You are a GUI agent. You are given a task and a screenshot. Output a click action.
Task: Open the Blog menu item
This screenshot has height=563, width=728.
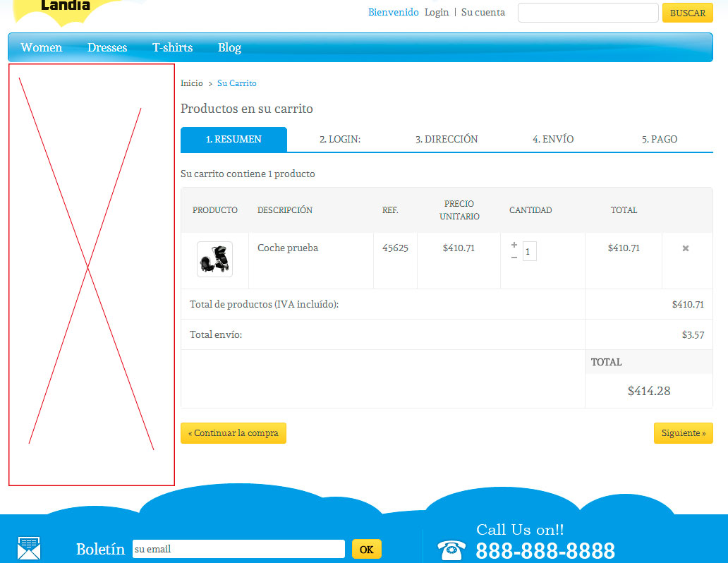229,47
